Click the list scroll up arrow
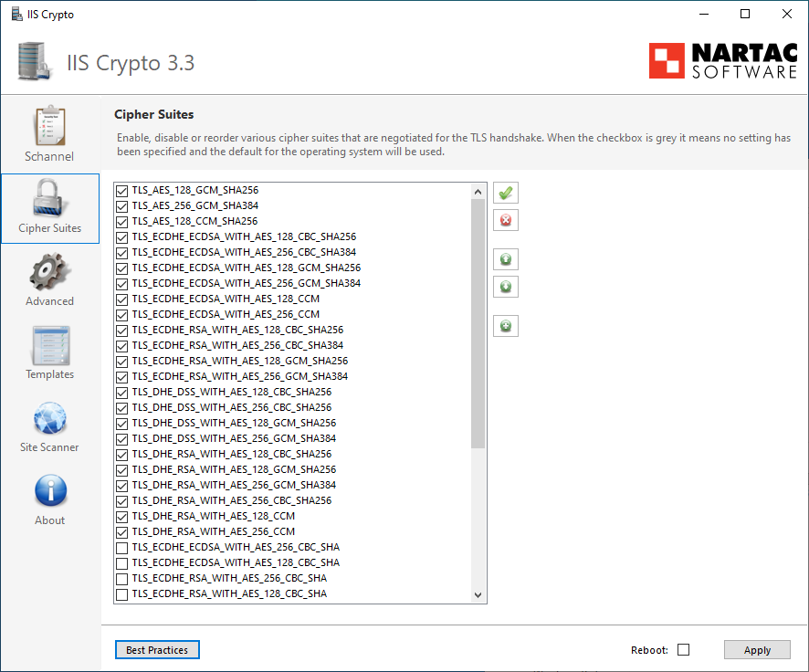Screen dimensions: 809x672 pyautogui.click(x=478, y=192)
